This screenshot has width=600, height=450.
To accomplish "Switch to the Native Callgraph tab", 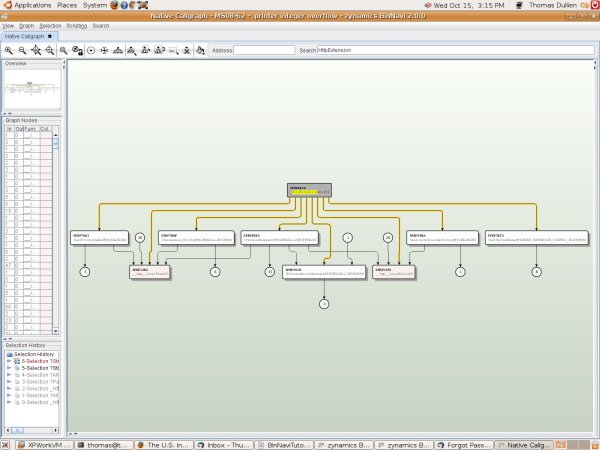I will 25,36.
